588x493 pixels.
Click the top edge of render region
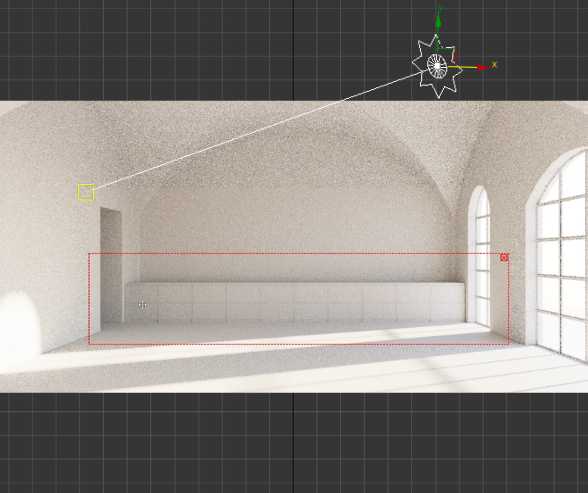pos(298,254)
